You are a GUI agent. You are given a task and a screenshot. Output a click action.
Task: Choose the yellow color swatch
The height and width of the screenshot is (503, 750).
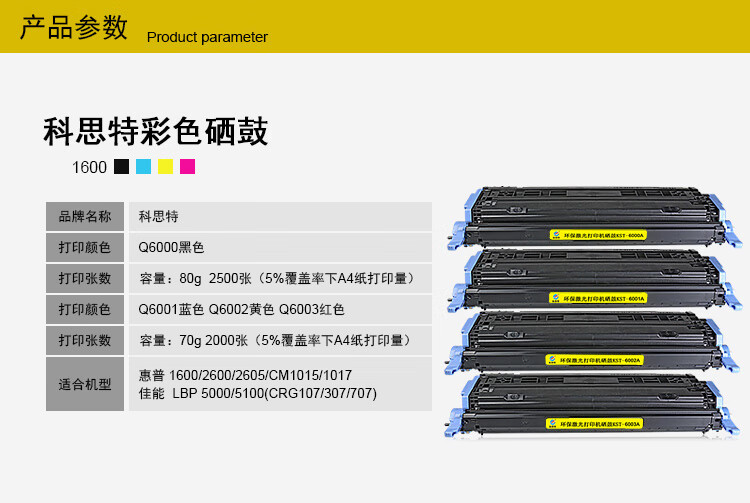coord(166,167)
